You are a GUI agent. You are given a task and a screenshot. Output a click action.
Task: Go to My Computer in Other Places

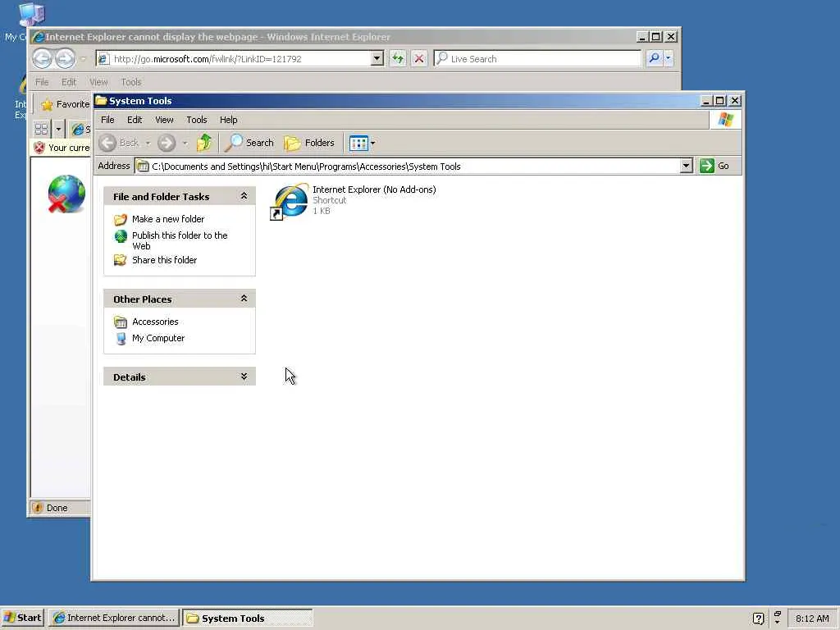click(x=158, y=338)
